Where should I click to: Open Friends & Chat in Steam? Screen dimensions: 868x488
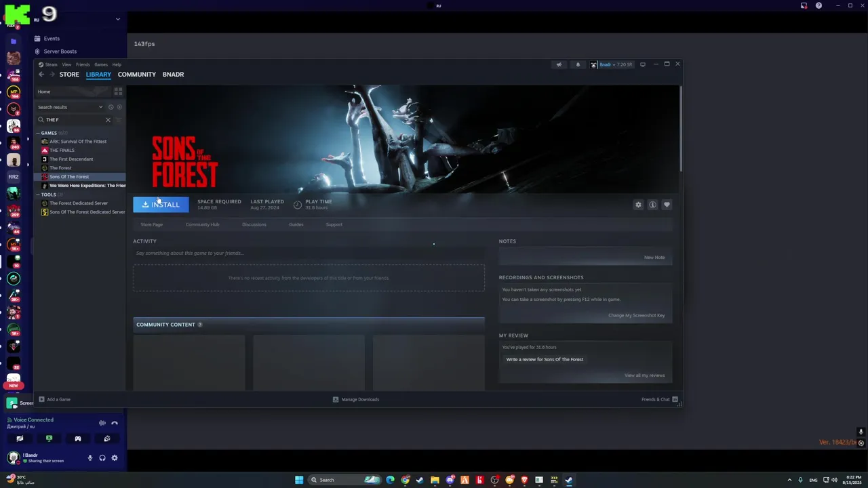[658, 399]
